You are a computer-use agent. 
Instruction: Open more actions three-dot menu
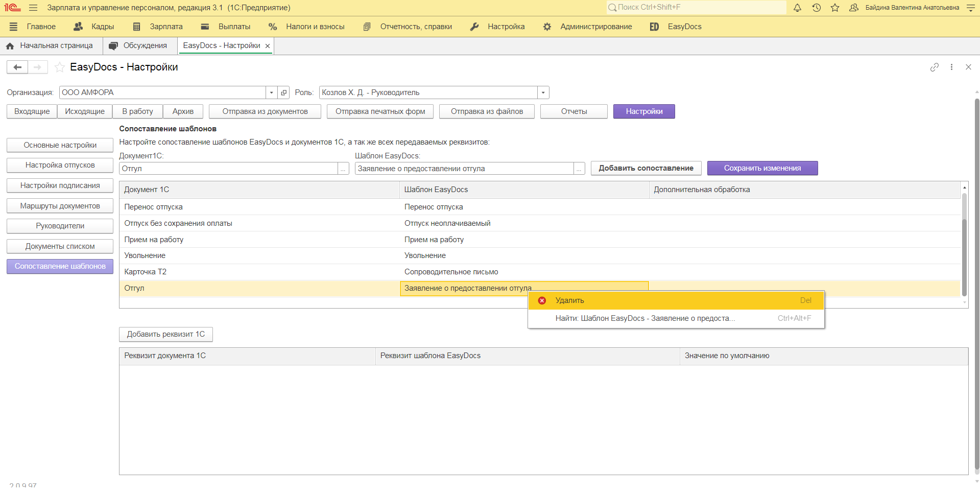[951, 67]
